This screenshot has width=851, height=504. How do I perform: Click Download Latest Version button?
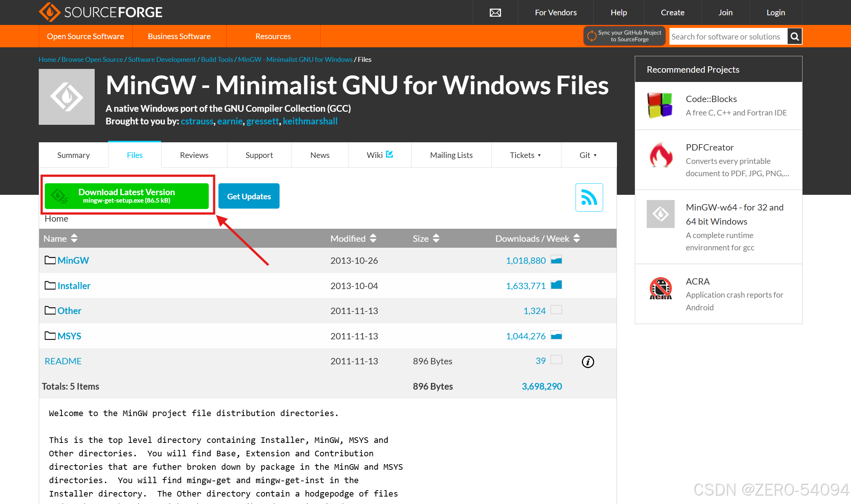pos(127,196)
